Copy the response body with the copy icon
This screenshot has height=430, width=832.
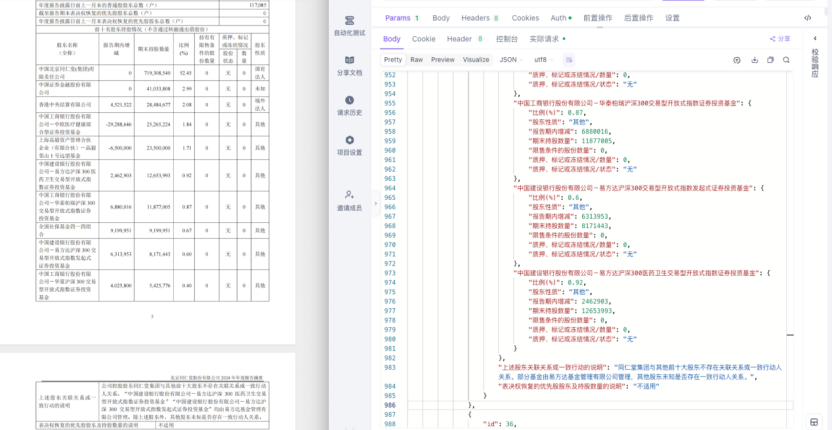tap(770, 60)
